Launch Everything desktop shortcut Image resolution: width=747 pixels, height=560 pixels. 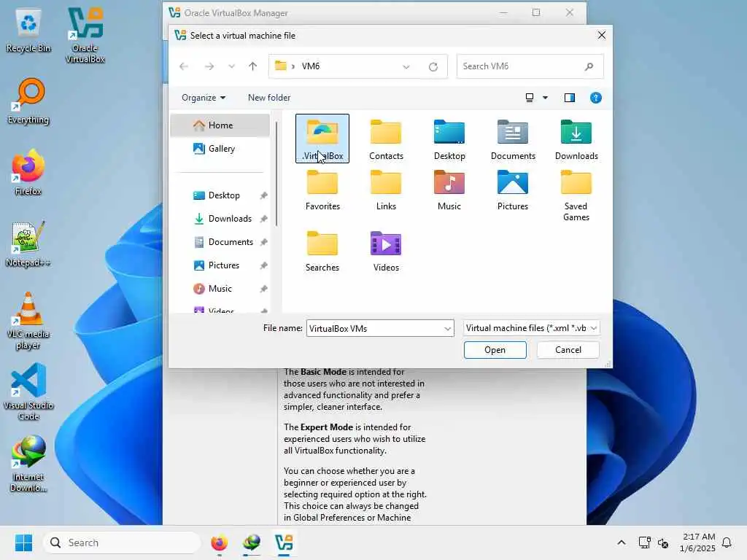coord(28,101)
